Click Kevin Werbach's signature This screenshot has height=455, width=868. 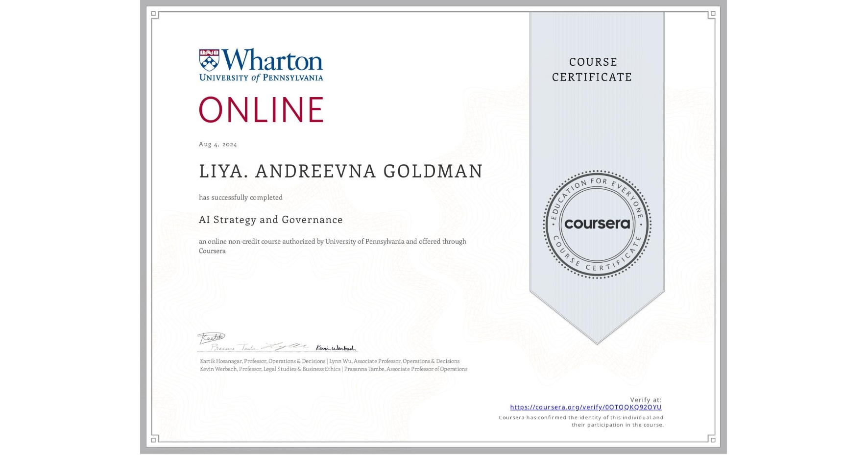(x=336, y=347)
